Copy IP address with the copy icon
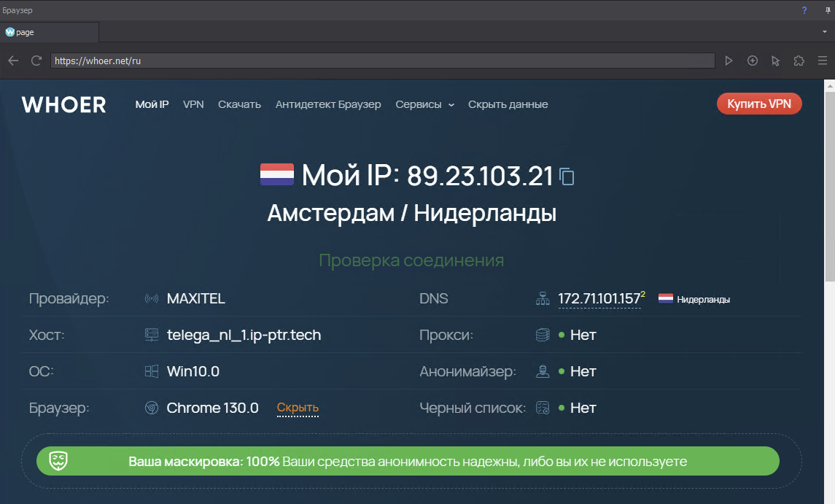Image resolution: width=835 pixels, height=504 pixels. click(x=567, y=177)
